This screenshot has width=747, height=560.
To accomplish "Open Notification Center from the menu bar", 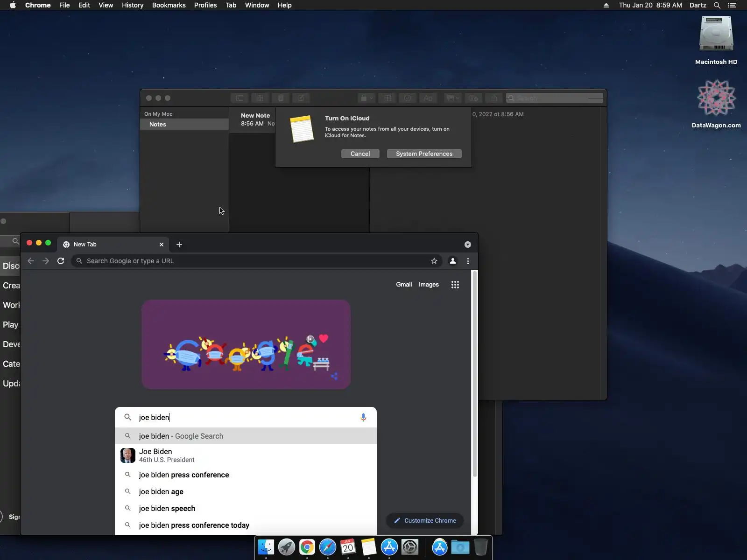I will 732,5.
